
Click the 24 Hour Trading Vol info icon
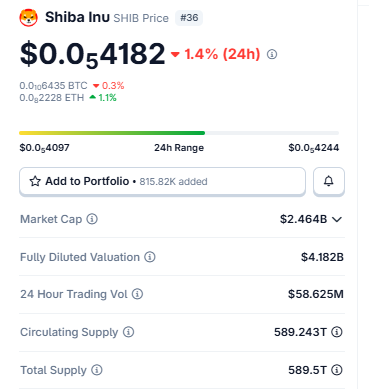[137, 294]
